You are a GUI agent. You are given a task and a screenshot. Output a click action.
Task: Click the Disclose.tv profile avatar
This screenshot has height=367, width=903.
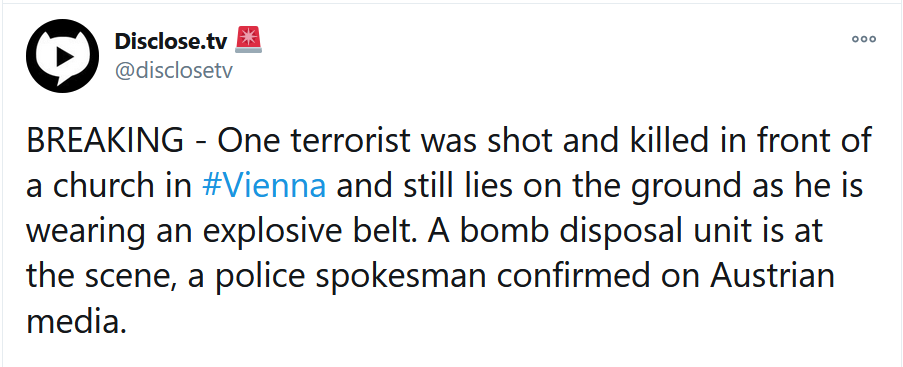pyautogui.click(x=63, y=56)
